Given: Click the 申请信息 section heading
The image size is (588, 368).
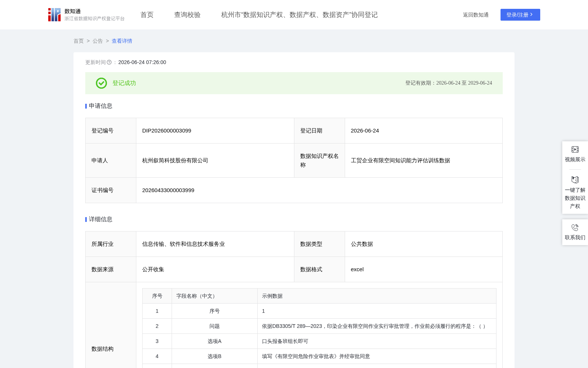Looking at the screenshot, I should pos(101,106).
